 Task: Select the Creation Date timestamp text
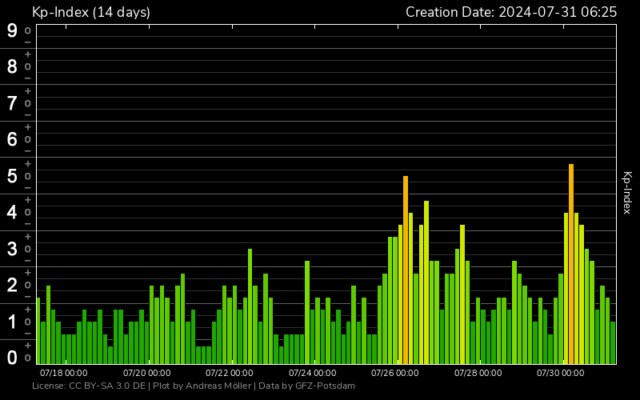(511, 12)
